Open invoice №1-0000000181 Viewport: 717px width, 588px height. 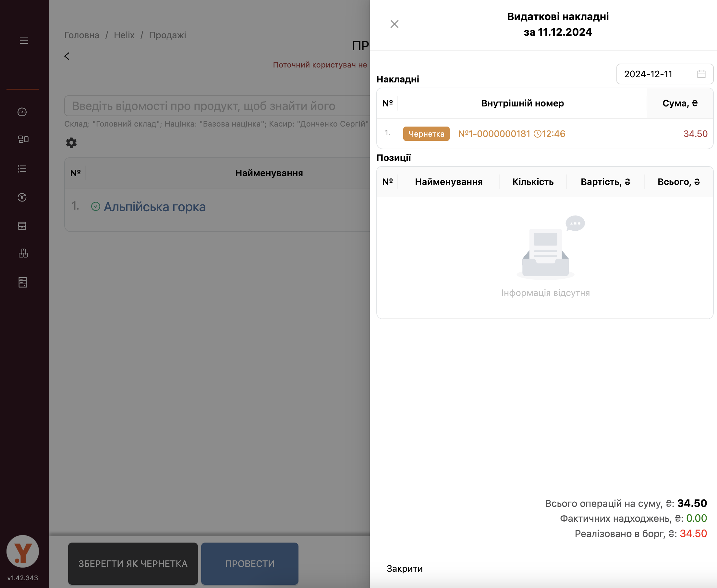(x=494, y=134)
